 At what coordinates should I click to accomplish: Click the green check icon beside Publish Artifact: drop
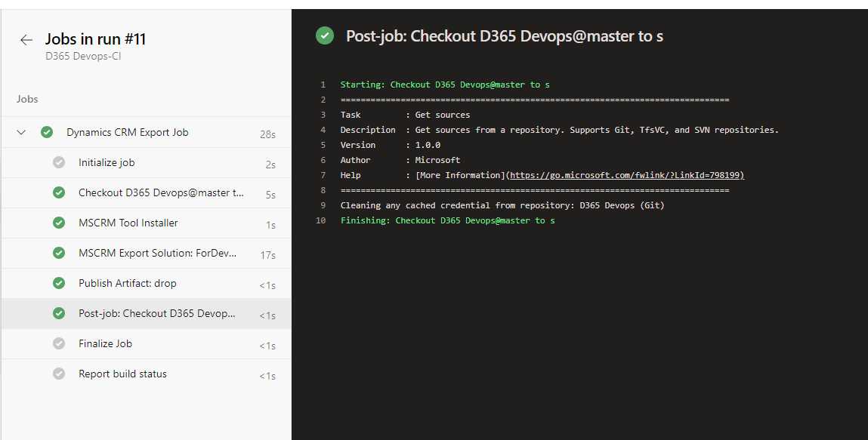coord(59,283)
